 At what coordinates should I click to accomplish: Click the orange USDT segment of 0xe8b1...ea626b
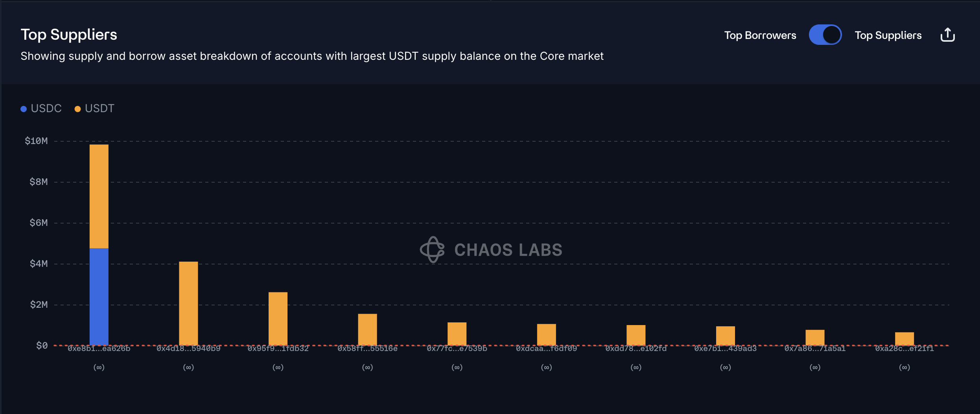[99, 196]
